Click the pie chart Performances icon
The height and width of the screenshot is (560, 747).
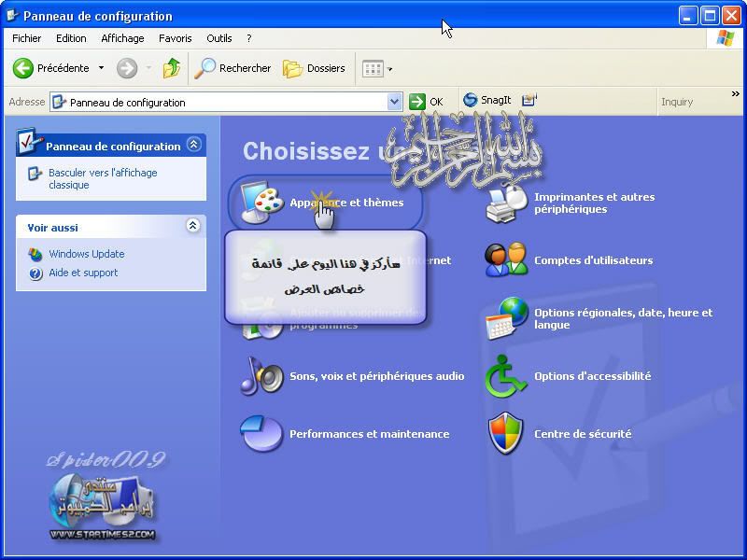[261, 433]
